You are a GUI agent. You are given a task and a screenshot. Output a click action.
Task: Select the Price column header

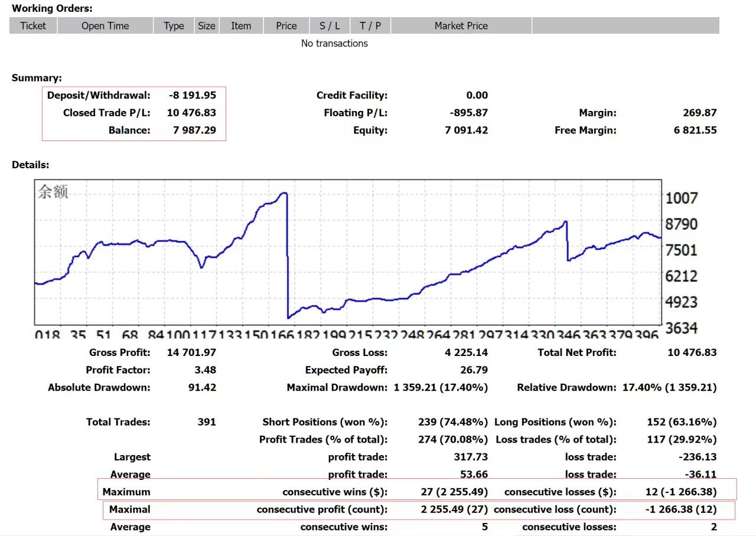[x=286, y=26]
